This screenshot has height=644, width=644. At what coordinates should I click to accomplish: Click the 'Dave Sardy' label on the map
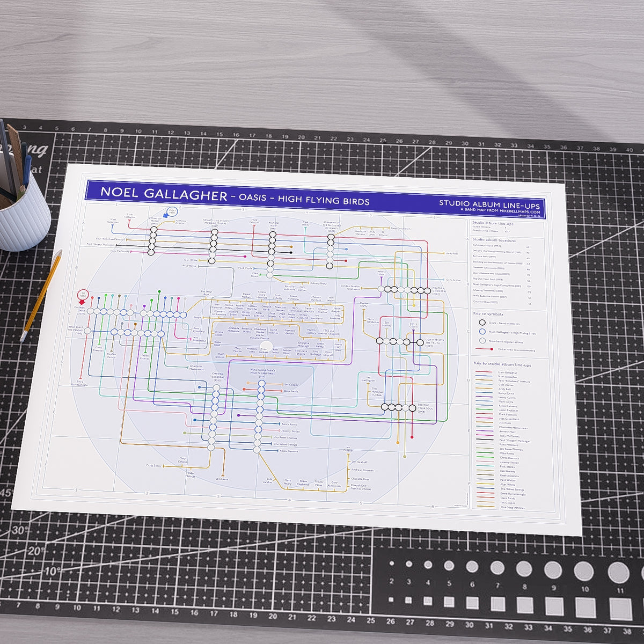click(x=291, y=391)
